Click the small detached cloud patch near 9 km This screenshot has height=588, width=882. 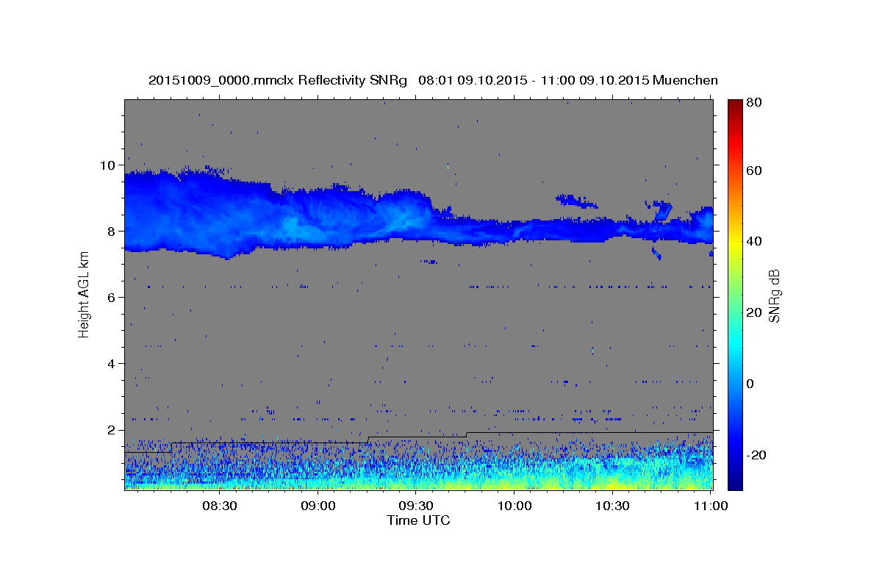click(578, 200)
